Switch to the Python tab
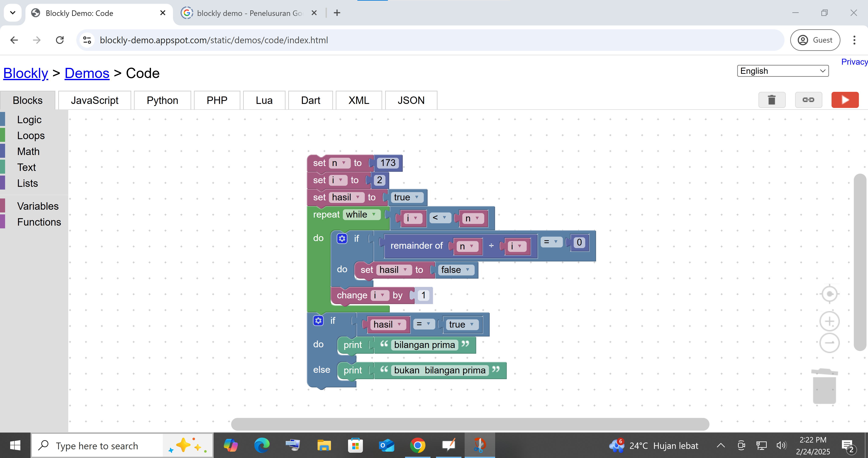 [162, 100]
